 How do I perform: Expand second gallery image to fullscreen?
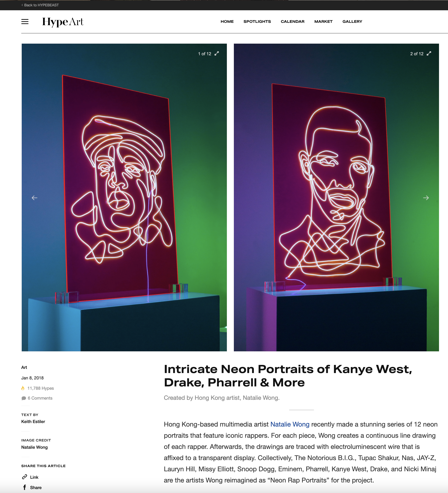pyautogui.click(x=429, y=54)
